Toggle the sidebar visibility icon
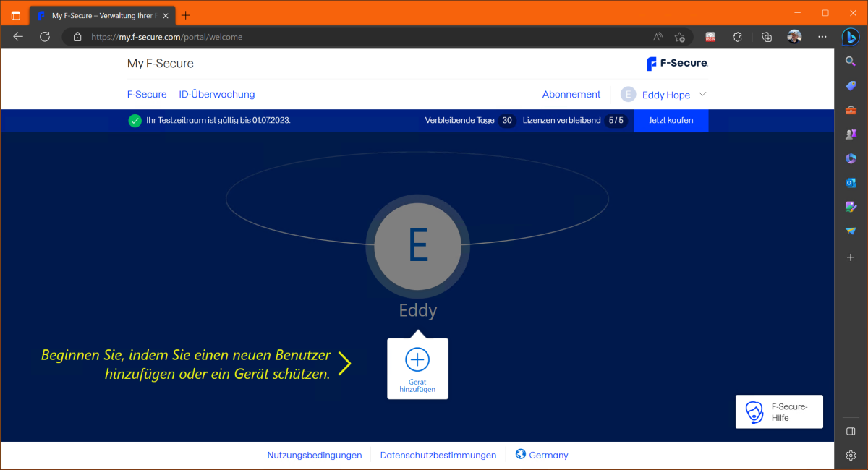The width and height of the screenshot is (868, 470). (851, 432)
